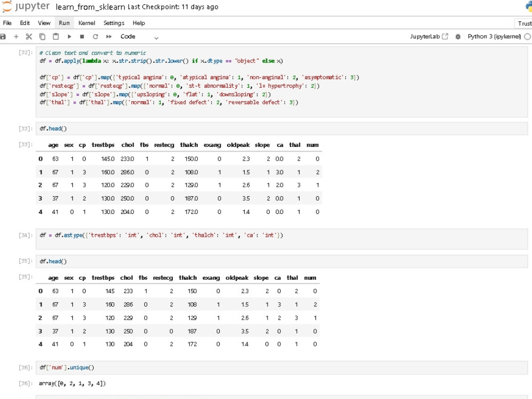532x399 pixels.
Task: Click the [36]: output prompt beside the array
Action: [26, 384]
